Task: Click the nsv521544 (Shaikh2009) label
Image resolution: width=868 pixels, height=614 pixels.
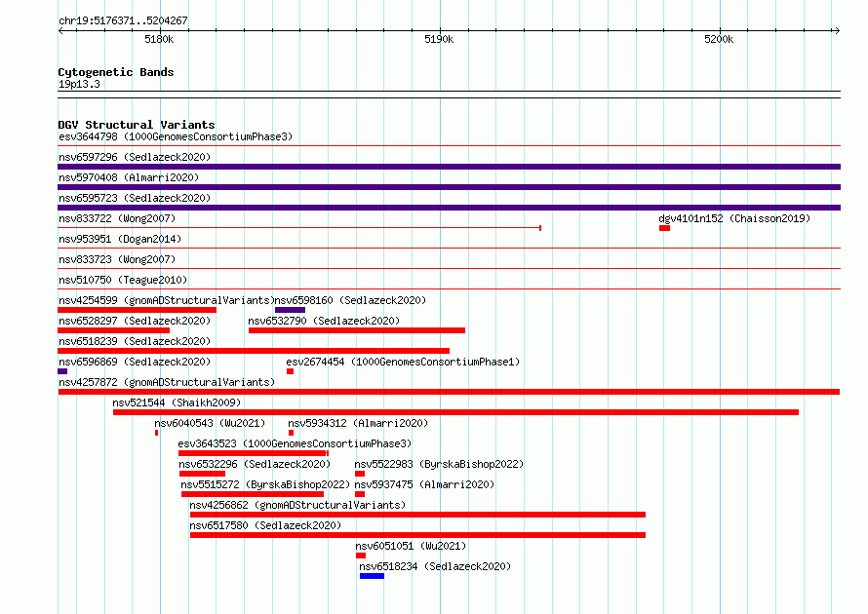Action: 177,403
